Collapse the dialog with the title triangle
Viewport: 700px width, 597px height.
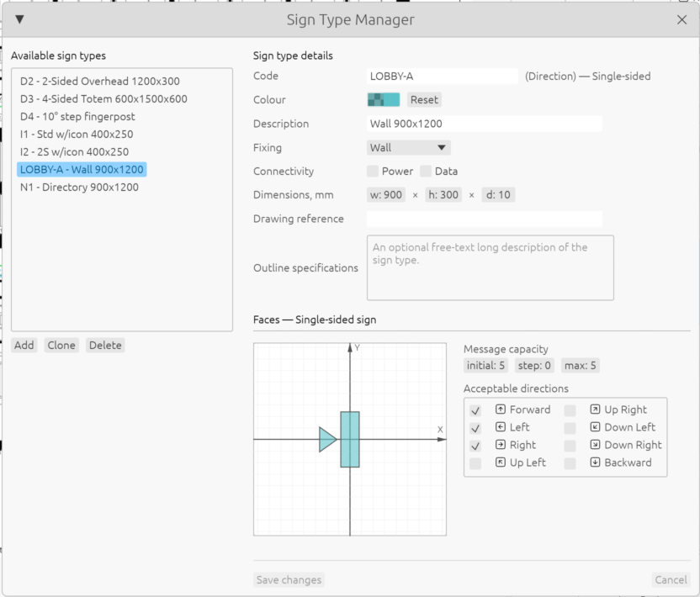click(x=19, y=19)
